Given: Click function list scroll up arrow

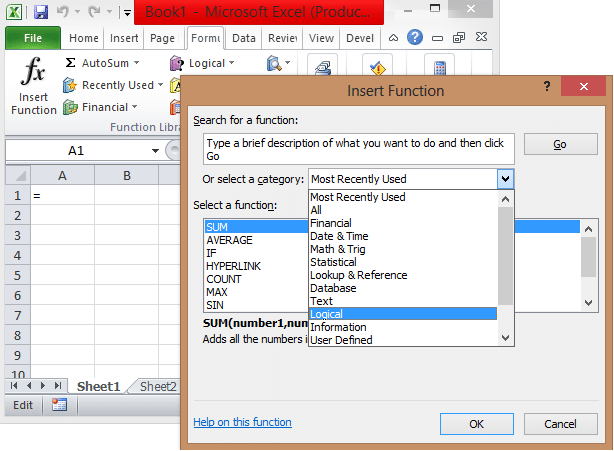Looking at the screenshot, I should tap(589, 229).
